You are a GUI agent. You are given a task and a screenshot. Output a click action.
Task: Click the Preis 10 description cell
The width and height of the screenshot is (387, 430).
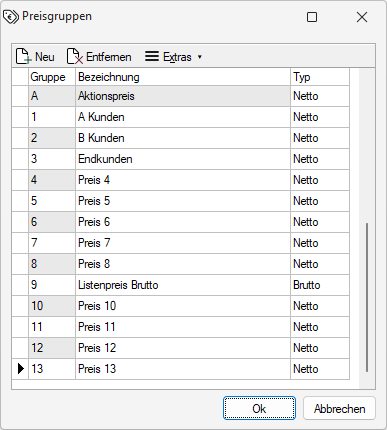pyautogui.click(x=183, y=306)
